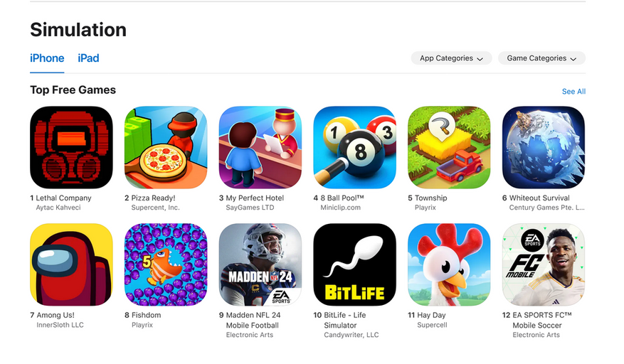This screenshot has width=624, height=364.
Task: Open the Fishdom app icon
Action: (166, 264)
